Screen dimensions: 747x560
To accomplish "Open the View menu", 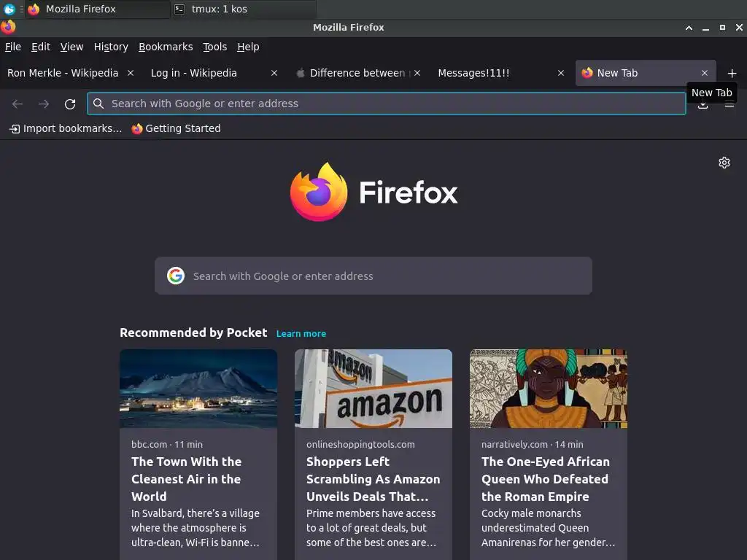I will tap(71, 47).
